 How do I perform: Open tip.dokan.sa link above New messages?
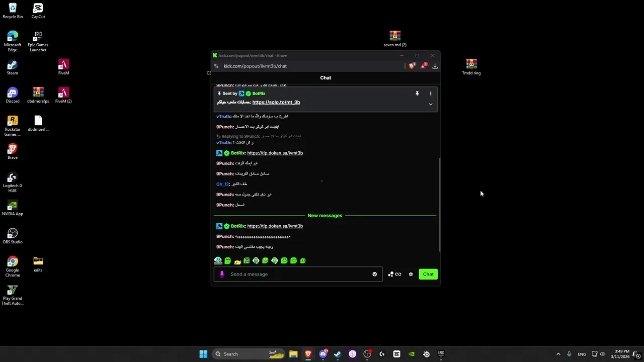(275, 153)
